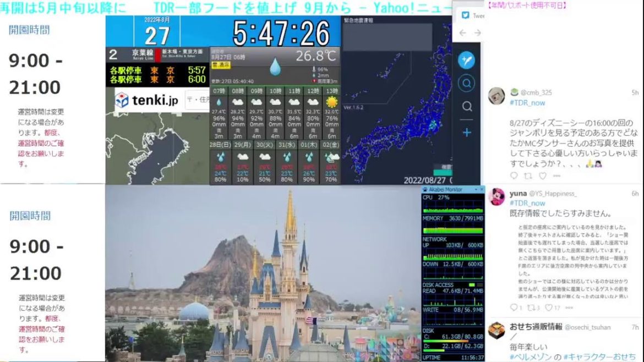Open the @cmb_325 username link
644x362 pixels.
point(536,93)
